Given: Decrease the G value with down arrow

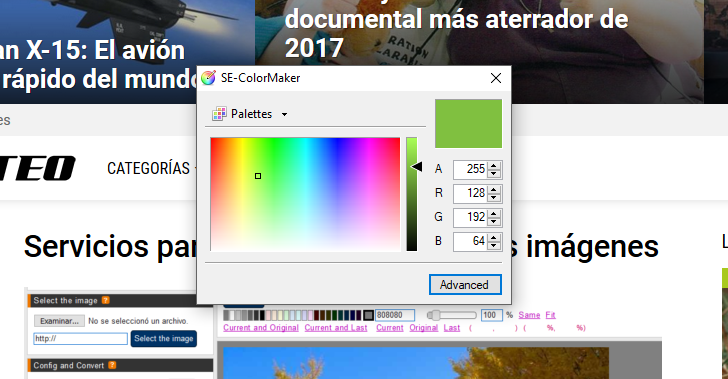Looking at the screenshot, I should (494, 222).
